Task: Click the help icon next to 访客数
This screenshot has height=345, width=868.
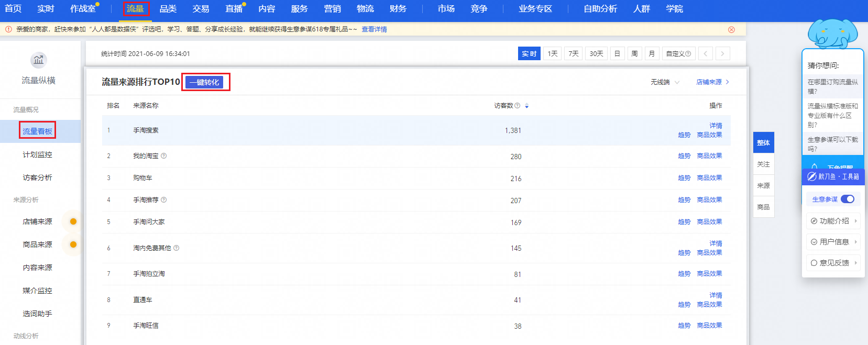Action: pos(518,106)
